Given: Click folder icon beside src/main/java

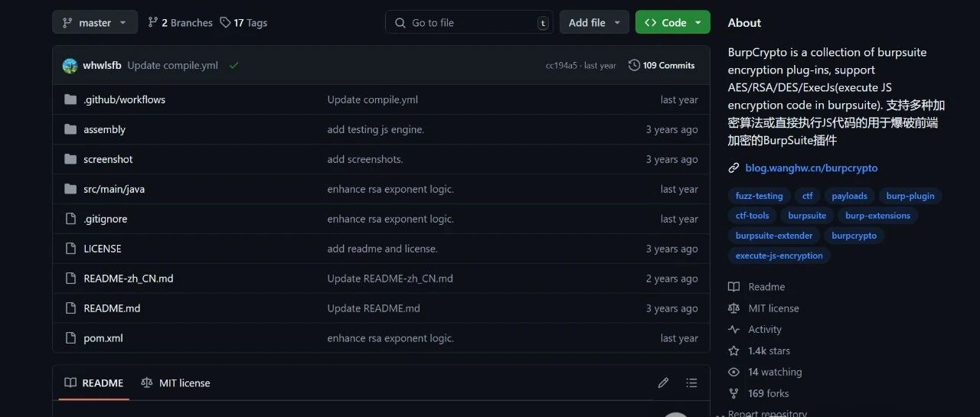Looking at the screenshot, I should point(70,189).
